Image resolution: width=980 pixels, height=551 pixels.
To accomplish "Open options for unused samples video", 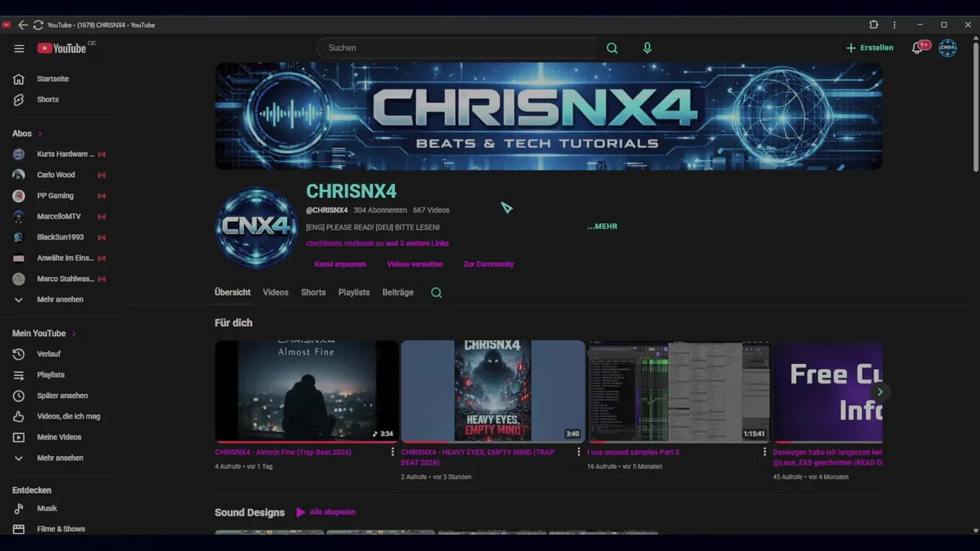I will tap(764, 452).
